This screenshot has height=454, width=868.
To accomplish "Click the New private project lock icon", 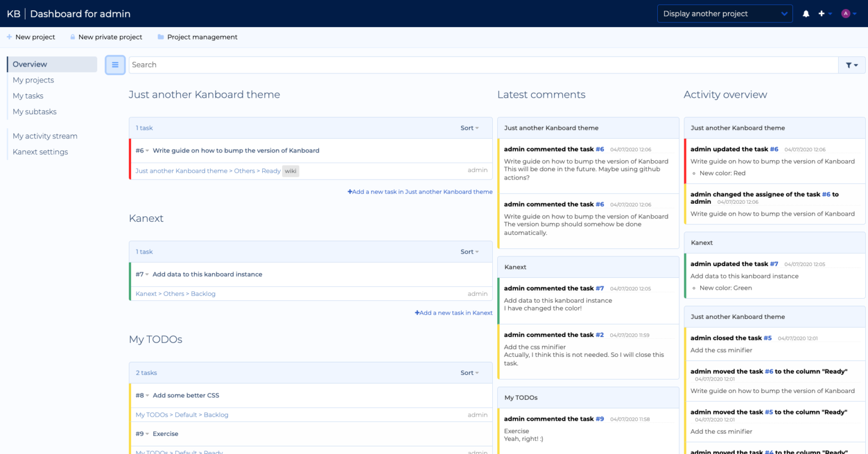I will click(x=72, y=37).
